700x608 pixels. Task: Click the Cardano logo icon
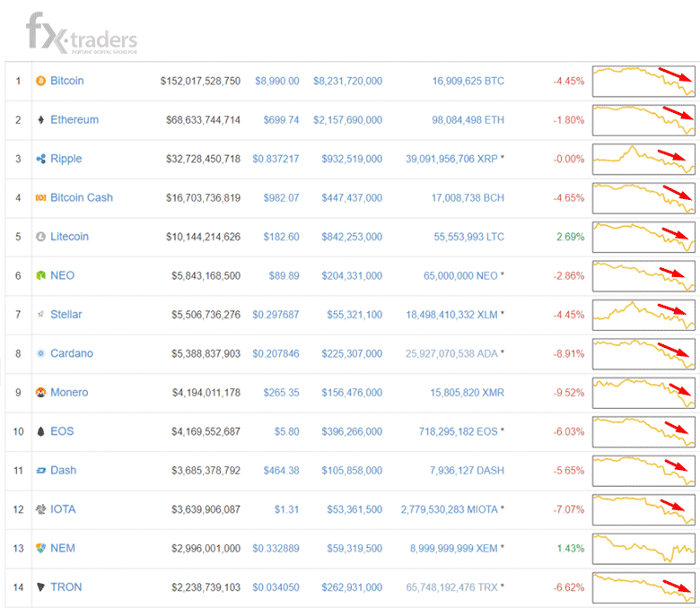click(x=40, y=353)
